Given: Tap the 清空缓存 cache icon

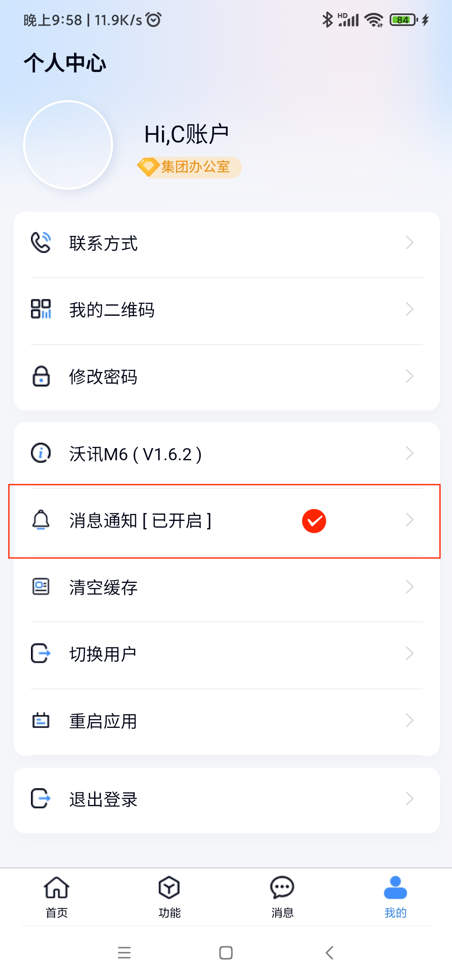Looking at the screenshot, I should coord(41,586).
